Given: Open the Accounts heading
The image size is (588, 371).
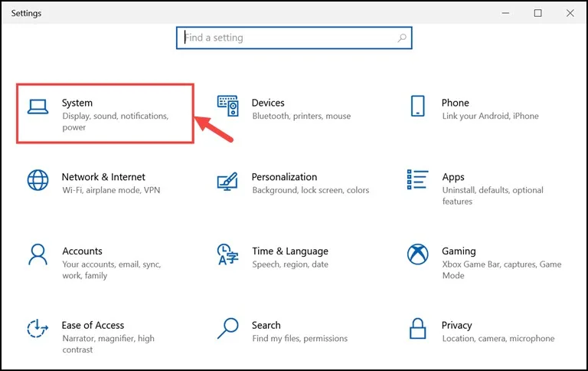Looking at the screenshot, I should [82, 251].
